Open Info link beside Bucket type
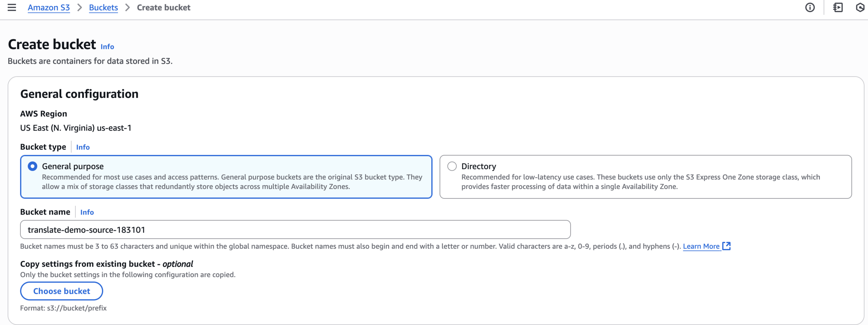Image resolution: width=868 pixels, height=325 pixels. tap(83, 147)
